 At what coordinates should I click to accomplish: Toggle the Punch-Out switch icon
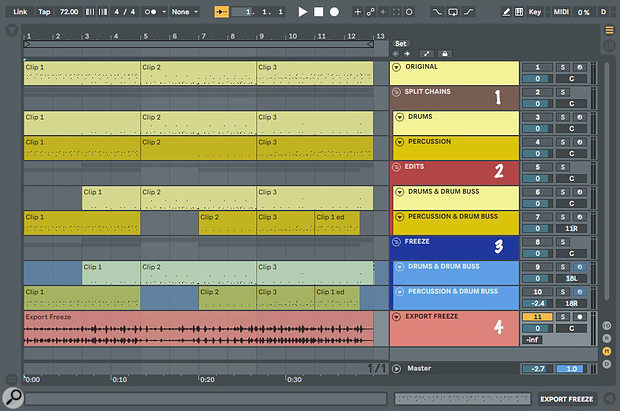coord(468,12)
